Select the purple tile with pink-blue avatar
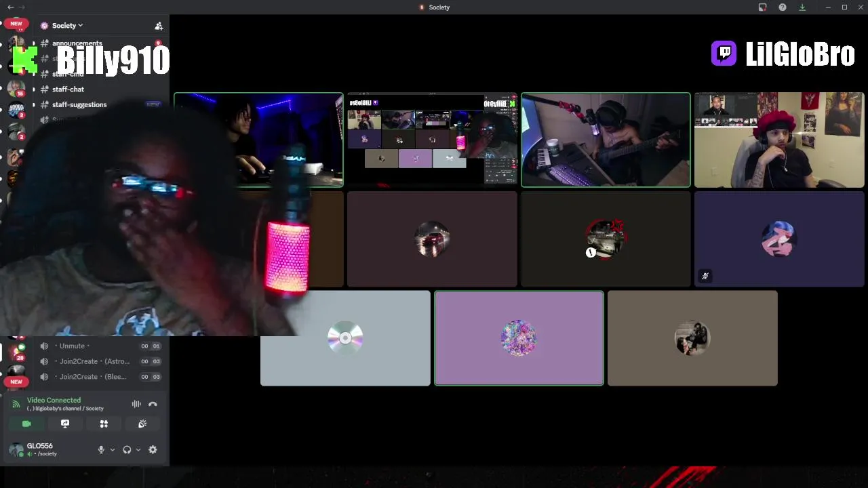The height and width of the screenshot is (488, 868). tap(779, 239)
